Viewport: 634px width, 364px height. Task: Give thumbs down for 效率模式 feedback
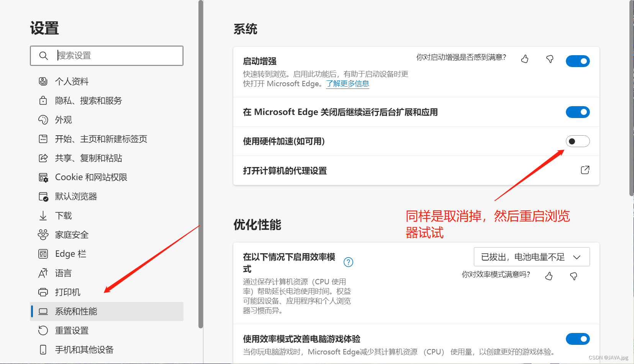point(573,276)
